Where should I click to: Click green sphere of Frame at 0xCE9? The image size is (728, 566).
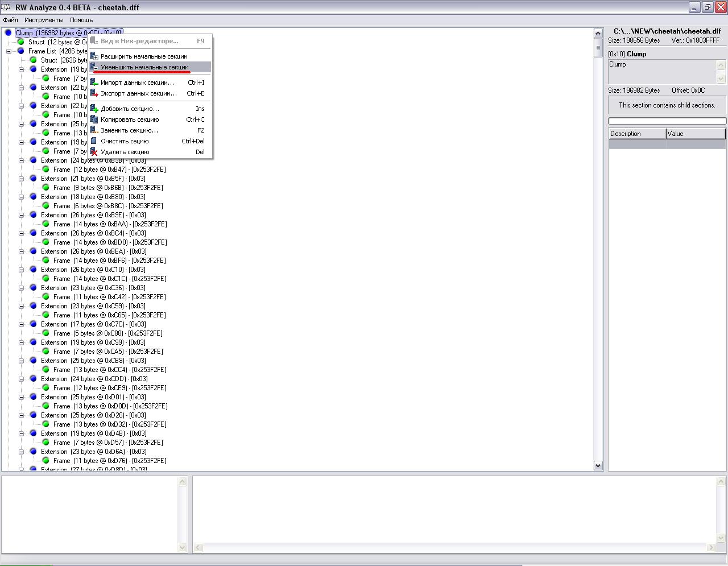(45, 388)
